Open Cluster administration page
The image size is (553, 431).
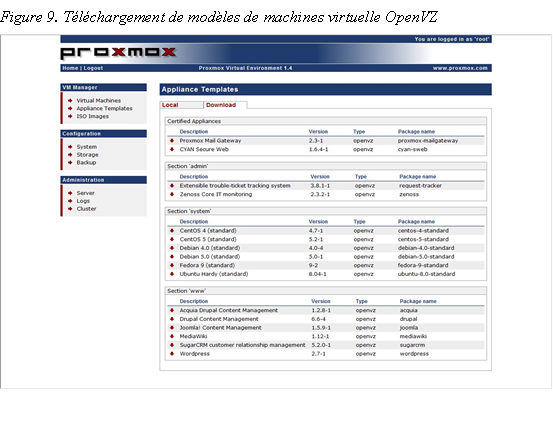click(x=86, y=208)
